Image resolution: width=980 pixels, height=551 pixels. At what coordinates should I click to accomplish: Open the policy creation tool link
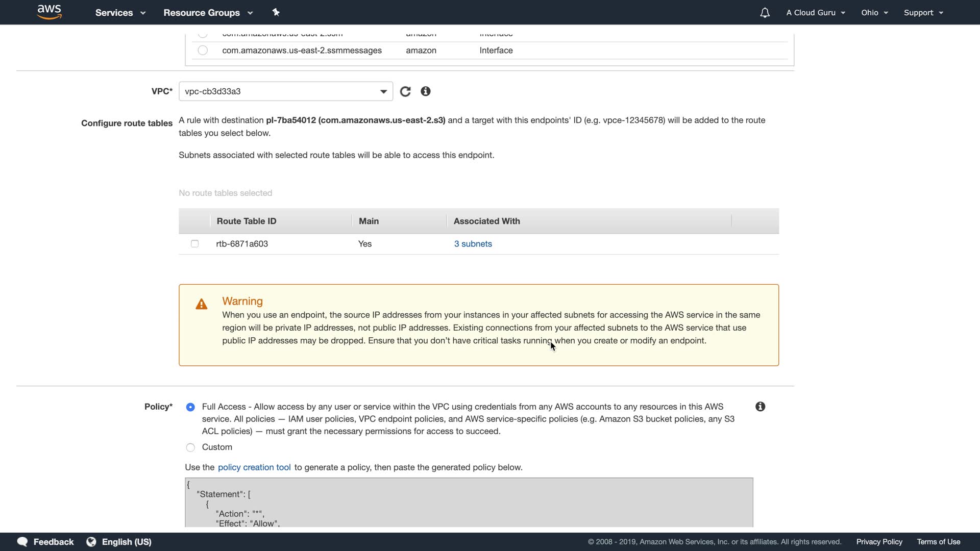point(254,467)
